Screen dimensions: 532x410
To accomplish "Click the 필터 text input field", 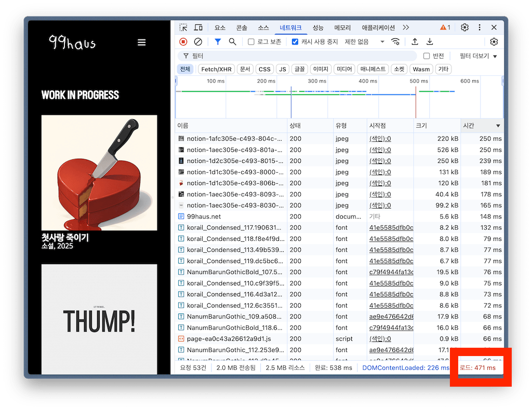I will pos(301,56).
